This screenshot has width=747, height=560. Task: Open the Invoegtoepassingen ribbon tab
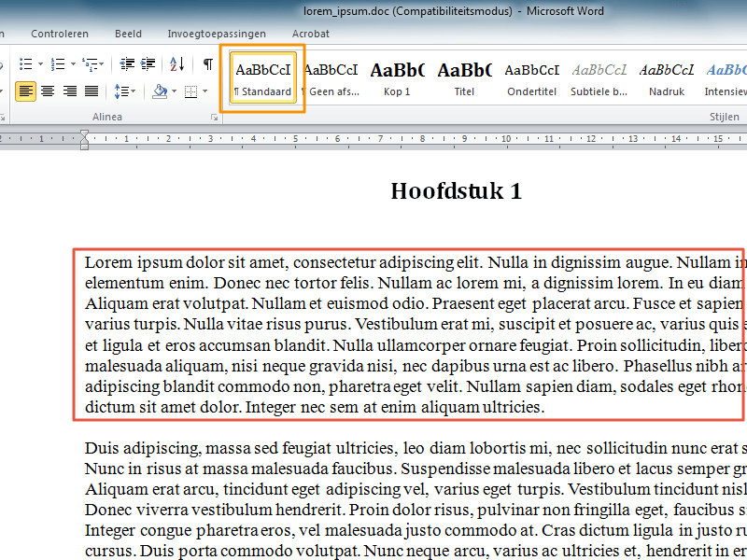pos(217,34)
